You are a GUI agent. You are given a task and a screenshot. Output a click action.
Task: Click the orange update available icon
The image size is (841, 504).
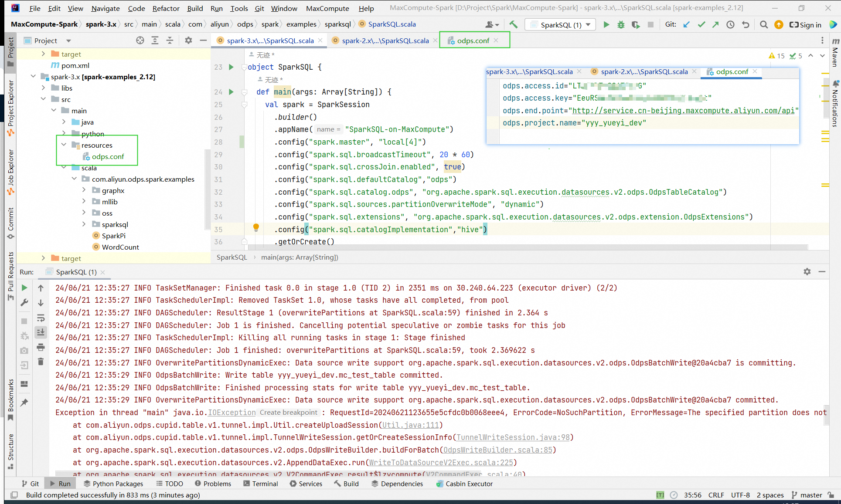coord(779,25)
